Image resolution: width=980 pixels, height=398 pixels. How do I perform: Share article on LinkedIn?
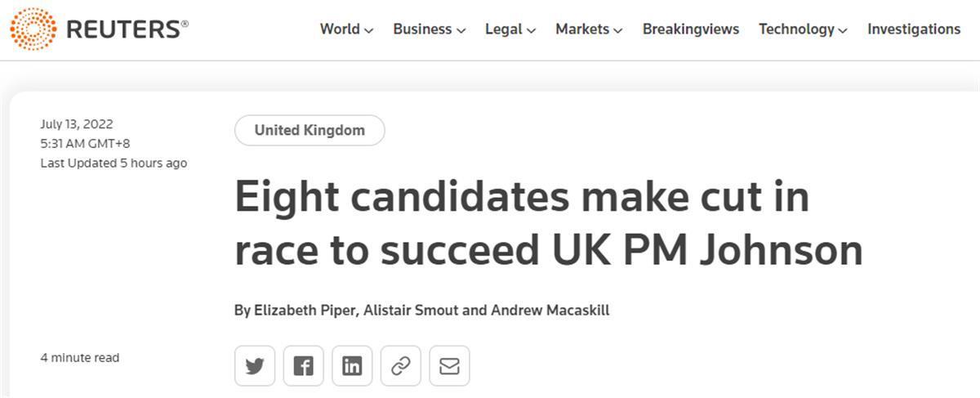coord(352,366)
